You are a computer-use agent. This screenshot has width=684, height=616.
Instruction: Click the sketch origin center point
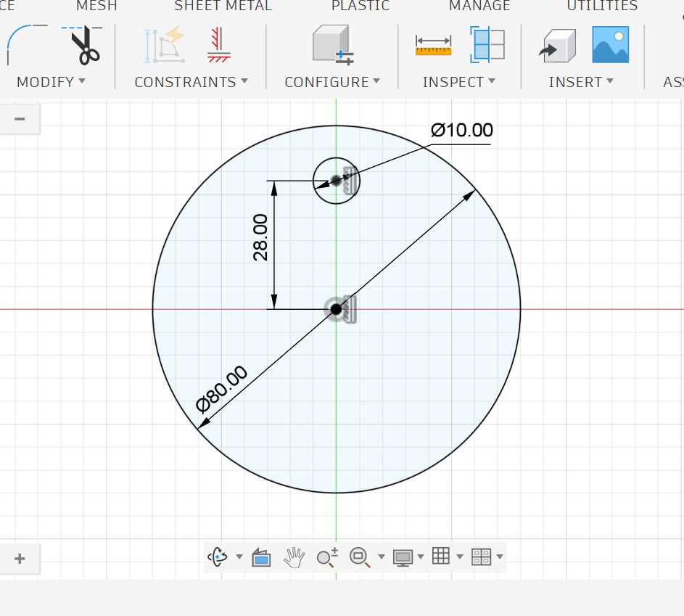tap(336, 309)
